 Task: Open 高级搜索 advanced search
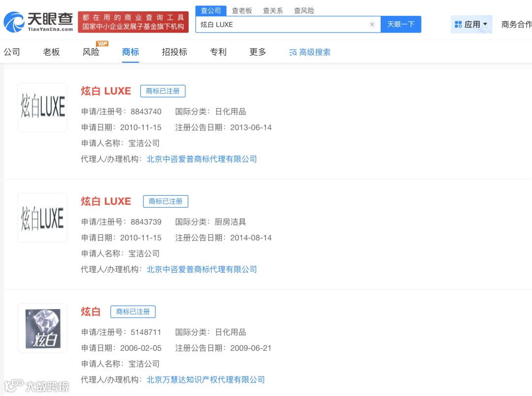point(310,52)
